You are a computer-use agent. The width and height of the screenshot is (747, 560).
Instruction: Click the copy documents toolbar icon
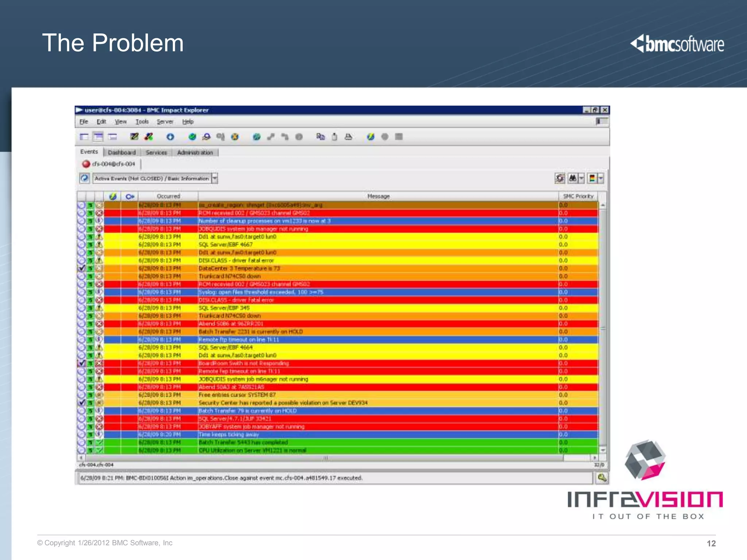pyautogui.click(x=321, y=137)
